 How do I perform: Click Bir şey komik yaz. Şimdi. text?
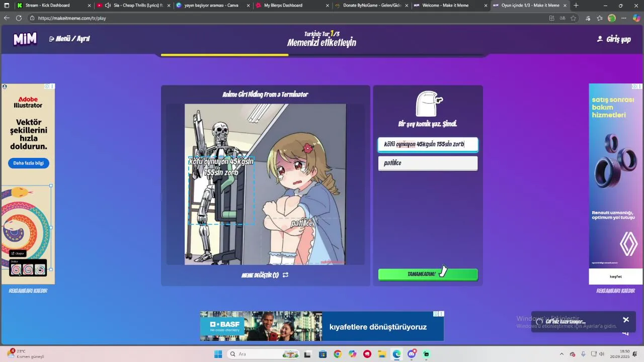pos(428,124)
